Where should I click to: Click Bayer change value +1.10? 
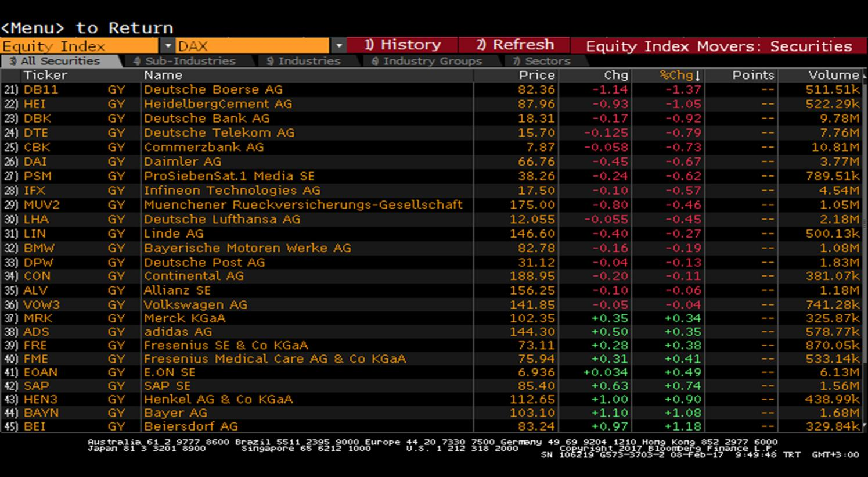pyautogui.click(x=610, y=413)
